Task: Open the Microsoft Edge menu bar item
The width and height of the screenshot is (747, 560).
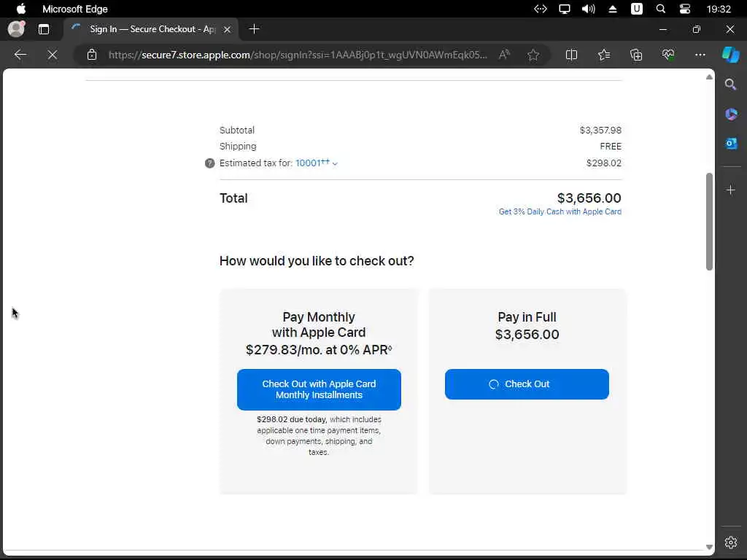Action: 75,9
